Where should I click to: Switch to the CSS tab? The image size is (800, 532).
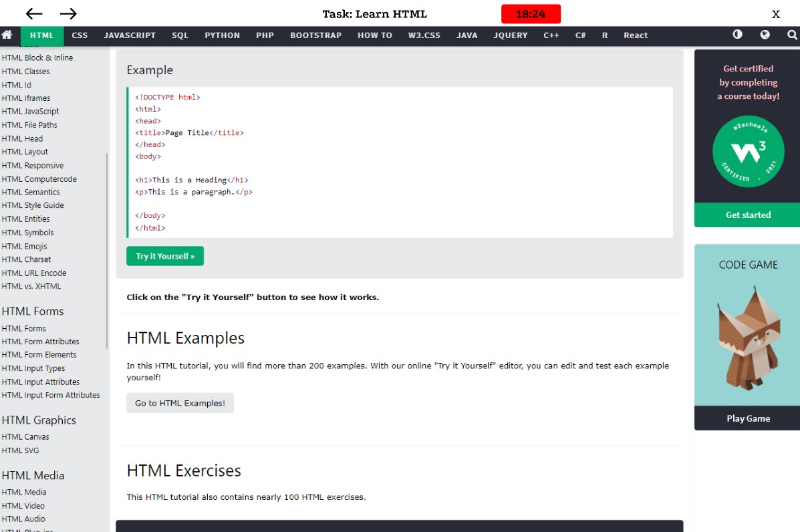[x=79, y=35]
